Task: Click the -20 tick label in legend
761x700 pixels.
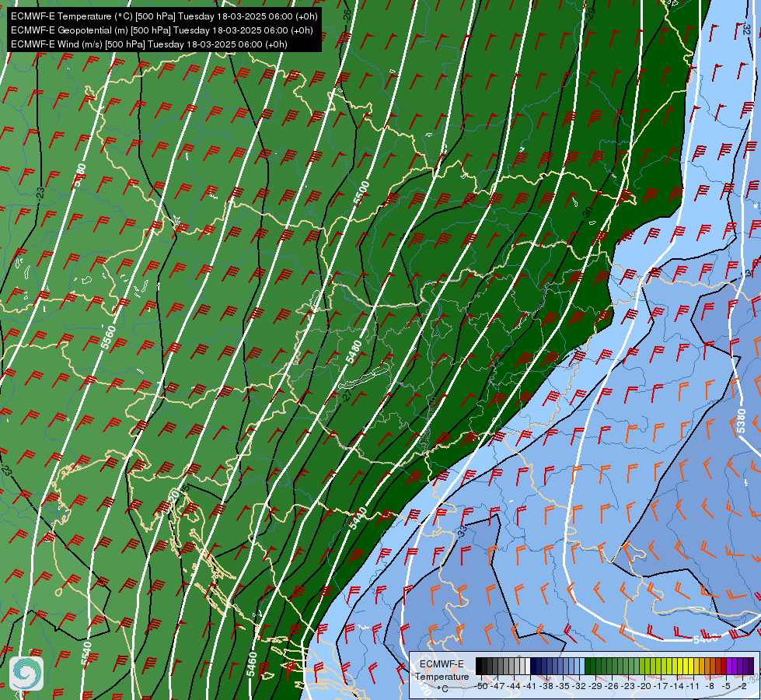Action: click(645, 686)
